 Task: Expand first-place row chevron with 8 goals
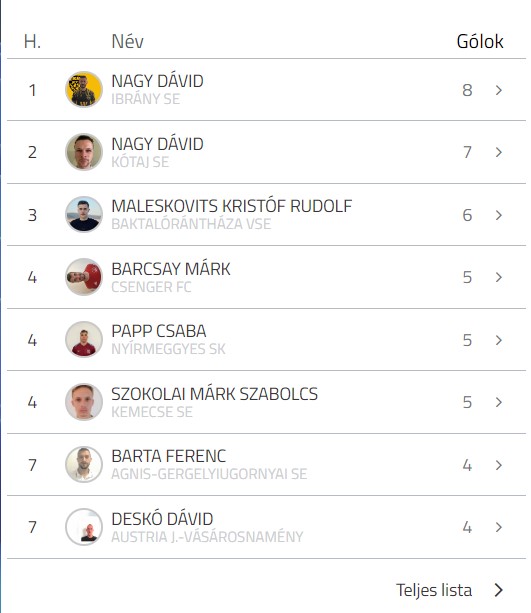click(x=499, y=90)
